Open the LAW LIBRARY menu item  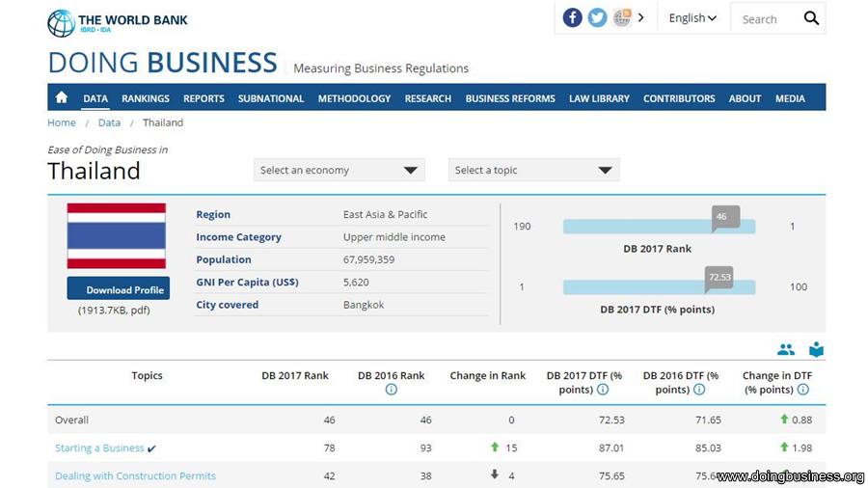pos(599,98)
